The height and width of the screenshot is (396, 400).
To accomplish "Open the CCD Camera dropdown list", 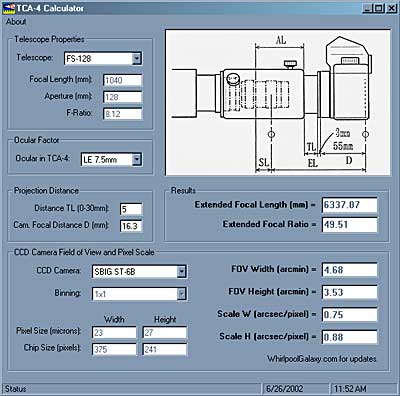I will pos(181,272).
